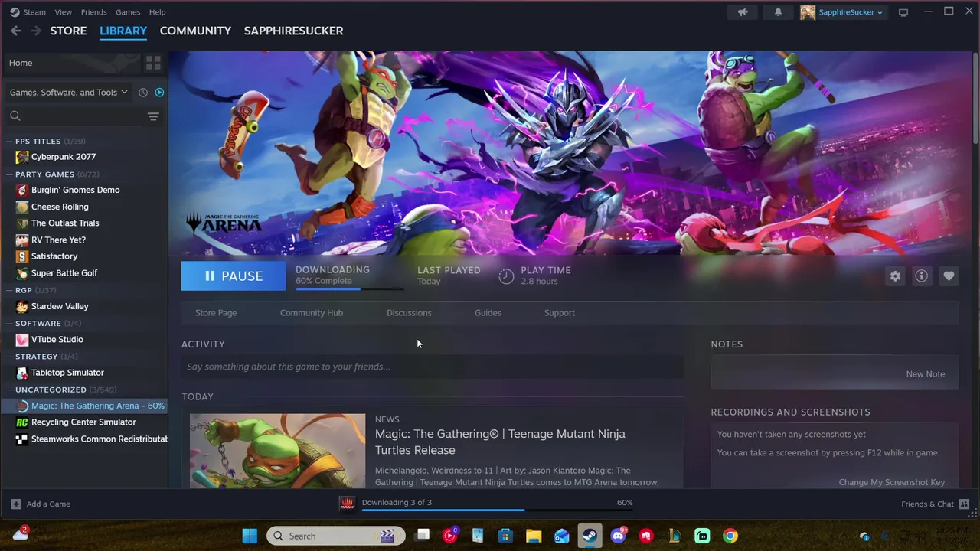Click the play time clock icon
The height and width of the screenshot is (551, 980).
tap(506, 276)
